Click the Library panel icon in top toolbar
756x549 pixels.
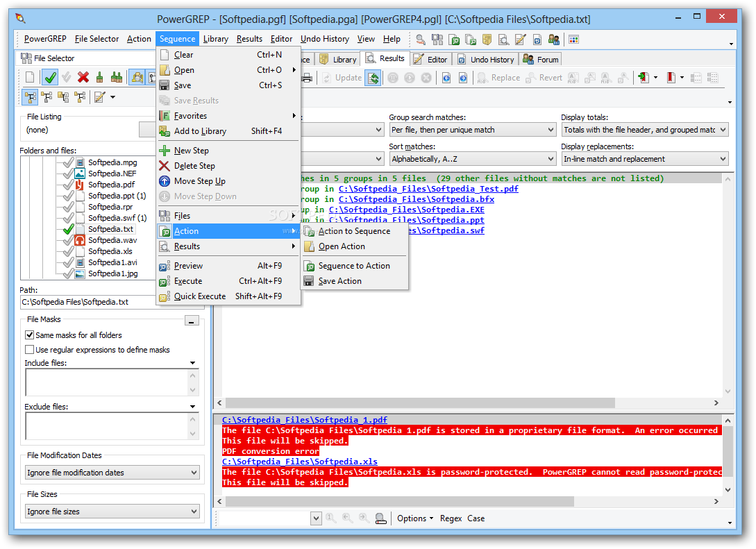[x=487, y=40]
